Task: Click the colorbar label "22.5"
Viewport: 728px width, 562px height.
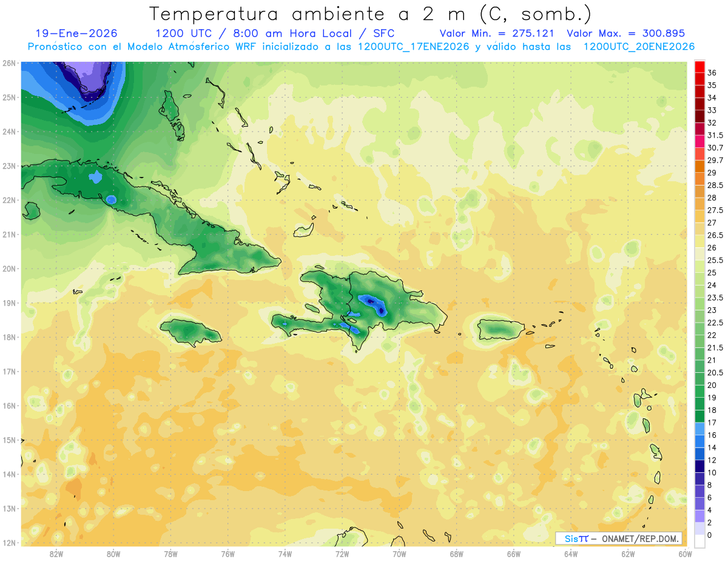Action: [715, 323]
